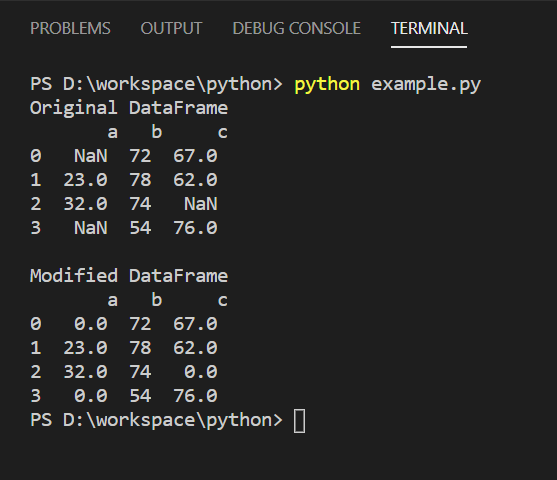Click the terminal cursor at the last prompt
This screenshot has width=557, height=480.
coord(299,421)
